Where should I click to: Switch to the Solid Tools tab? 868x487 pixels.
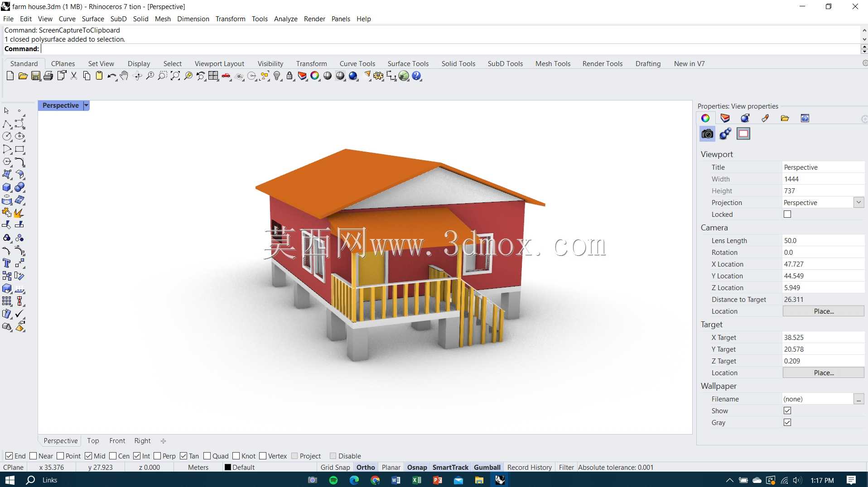click(458, 63)
